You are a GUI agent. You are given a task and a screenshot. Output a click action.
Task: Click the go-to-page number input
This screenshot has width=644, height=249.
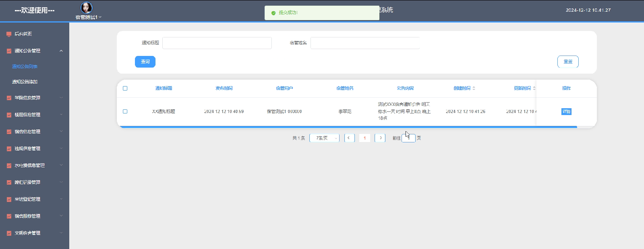408,138
